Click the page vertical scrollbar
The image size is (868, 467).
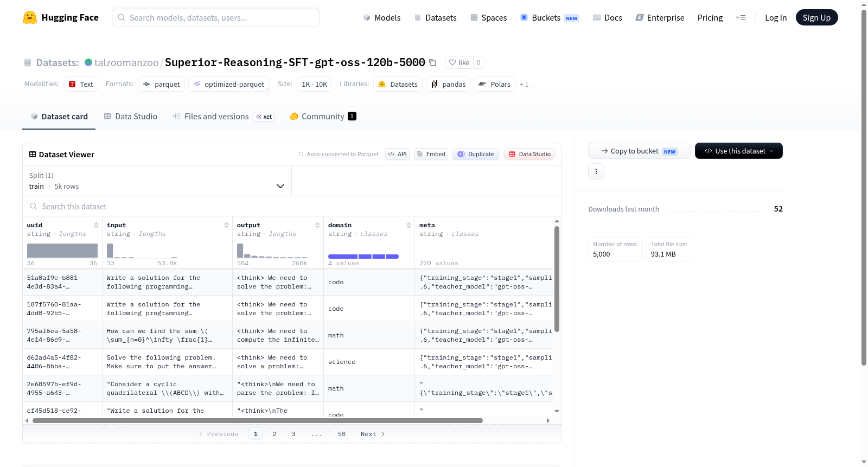point(864,187)
